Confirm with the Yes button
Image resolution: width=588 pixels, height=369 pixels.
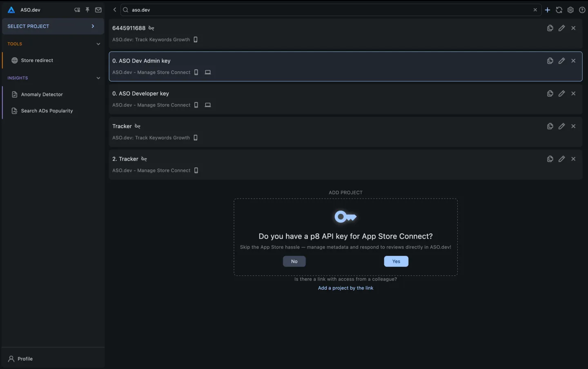point(396,261)
